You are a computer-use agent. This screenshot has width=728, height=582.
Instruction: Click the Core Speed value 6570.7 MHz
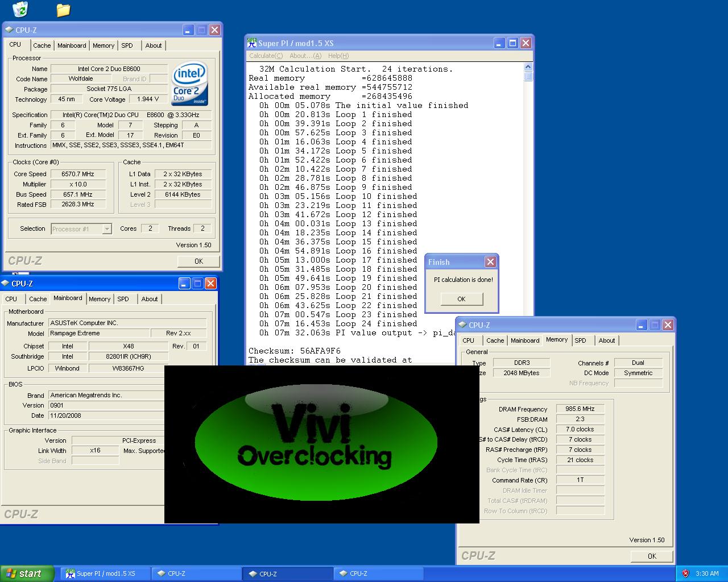[78, 174]
